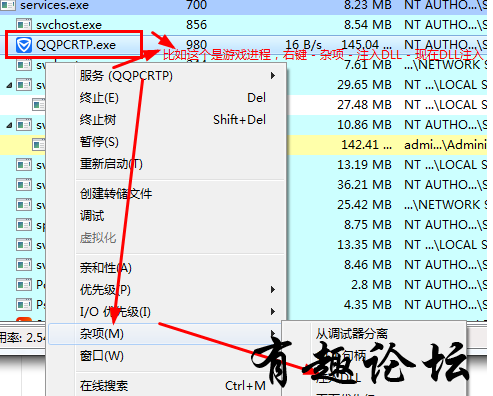Click the 2.8 MB memory cell
This screenshot has height=396, width=493.
pyautogui.click(x=371, y=285)
